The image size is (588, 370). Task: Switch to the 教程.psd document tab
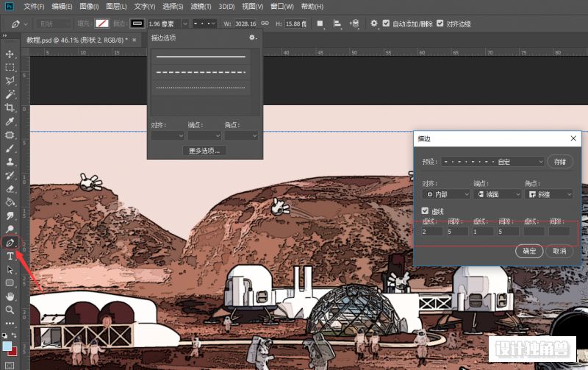[77, 40]
